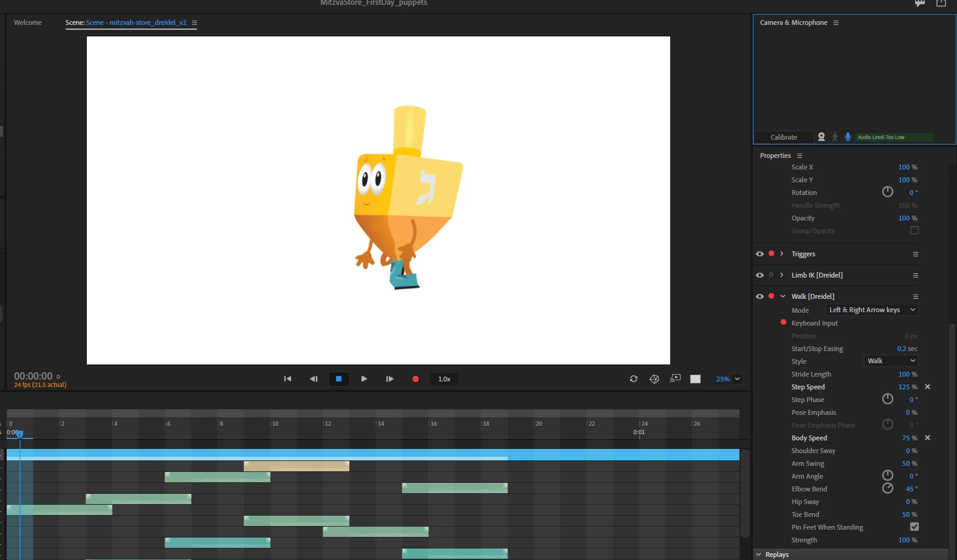
Task: Select the Scene mitzvah-store_dreidel_v2 tab
Action: pos(126,22)
